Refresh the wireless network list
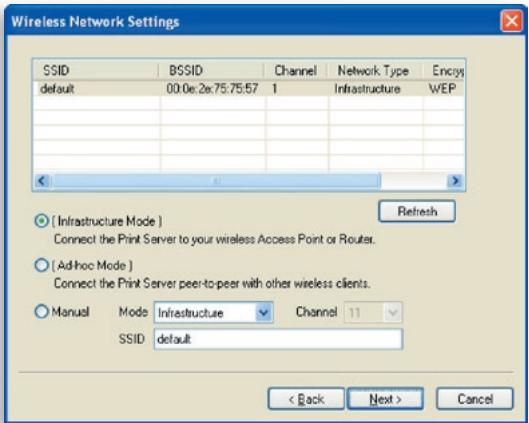This screenshot has height=423, width=529. click(x=417, y=212)
